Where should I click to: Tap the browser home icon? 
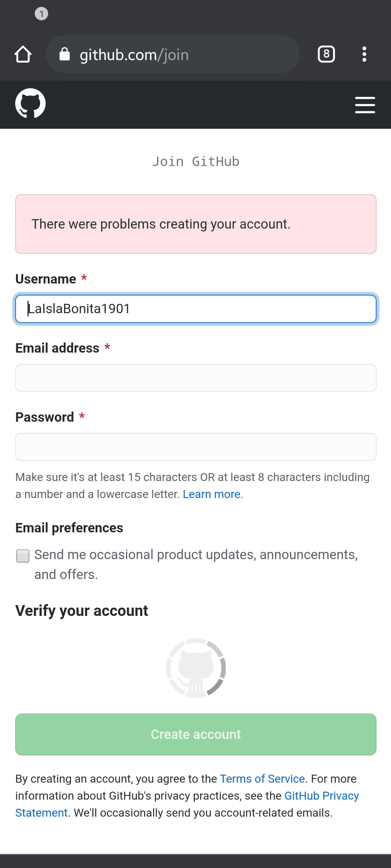[23, 55]
